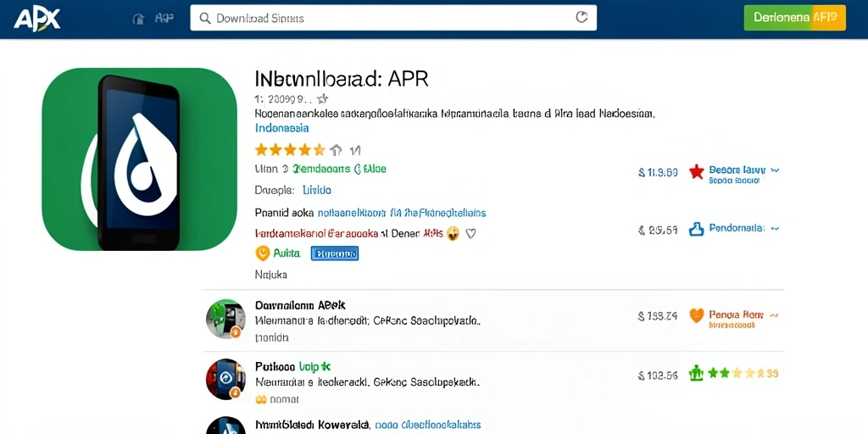868x434 pixels.
Task: Click the price $ 26.64
Action: point(658,231)
